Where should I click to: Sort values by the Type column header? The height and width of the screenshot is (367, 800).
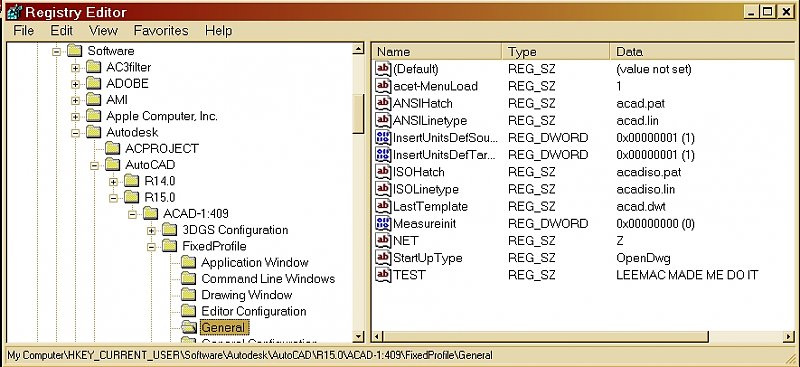[x=556, y=52]
